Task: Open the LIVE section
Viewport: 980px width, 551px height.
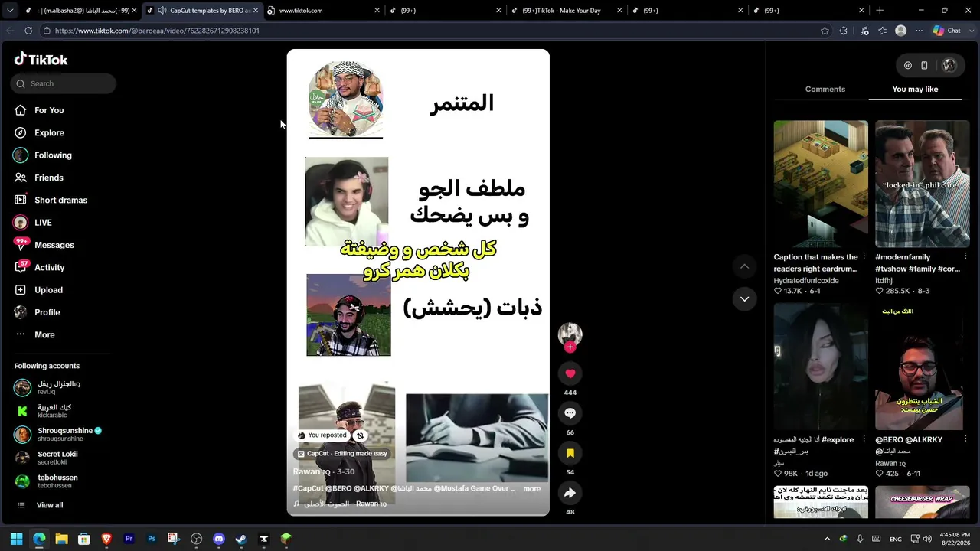Action: [43, 223]
